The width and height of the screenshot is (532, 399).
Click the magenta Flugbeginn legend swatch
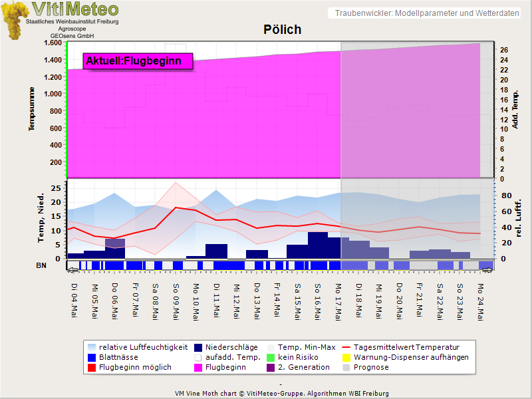click(x=199, y=367)
